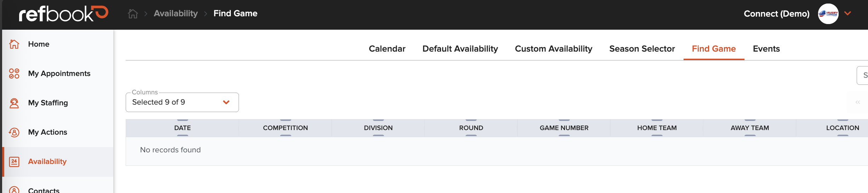Sort by the DATE column header
868x193 pixels.
coord(182,128)
